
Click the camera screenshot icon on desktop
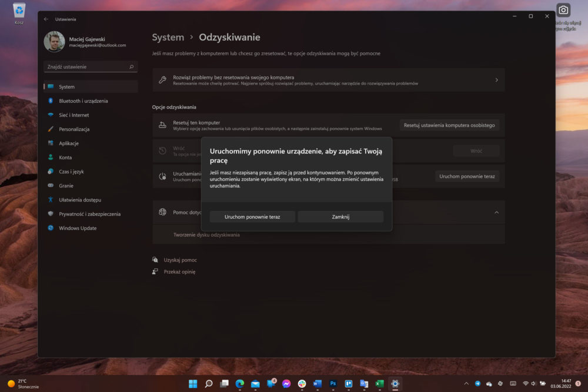click(x=563, y=10)
